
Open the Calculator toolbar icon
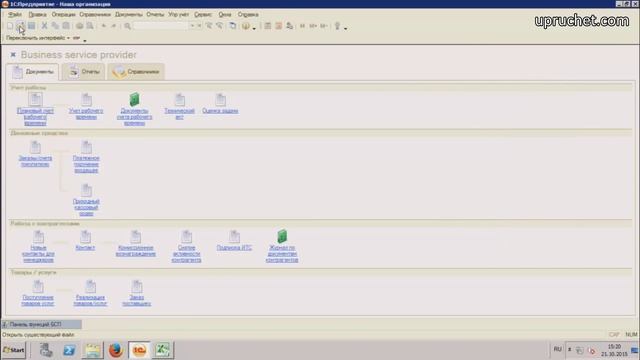268,26
